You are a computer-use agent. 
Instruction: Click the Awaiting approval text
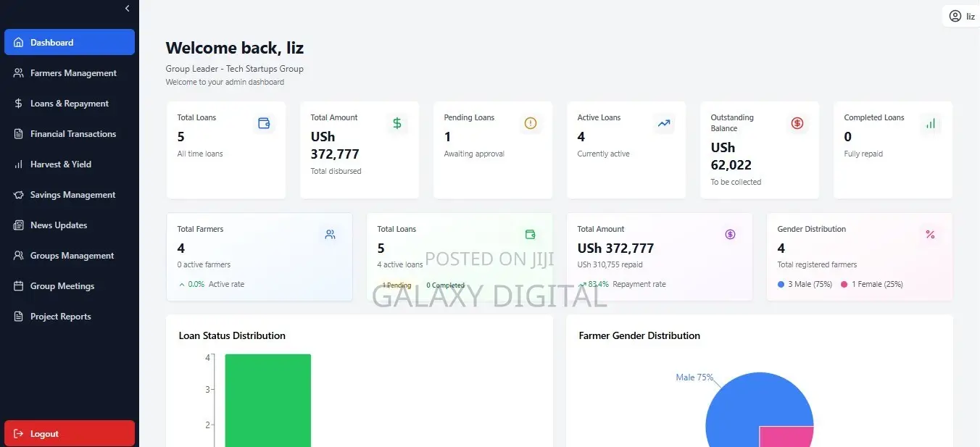[x=474, y=154]
